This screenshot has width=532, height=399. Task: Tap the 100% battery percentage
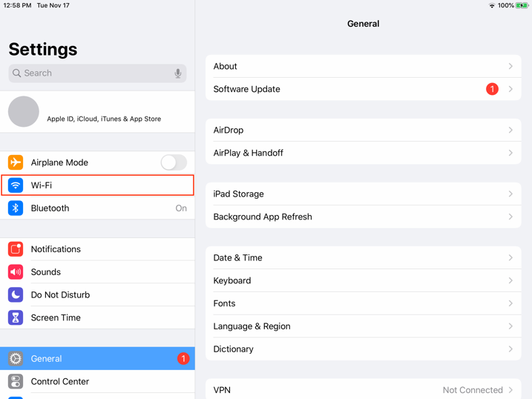(x=505, y=5)
